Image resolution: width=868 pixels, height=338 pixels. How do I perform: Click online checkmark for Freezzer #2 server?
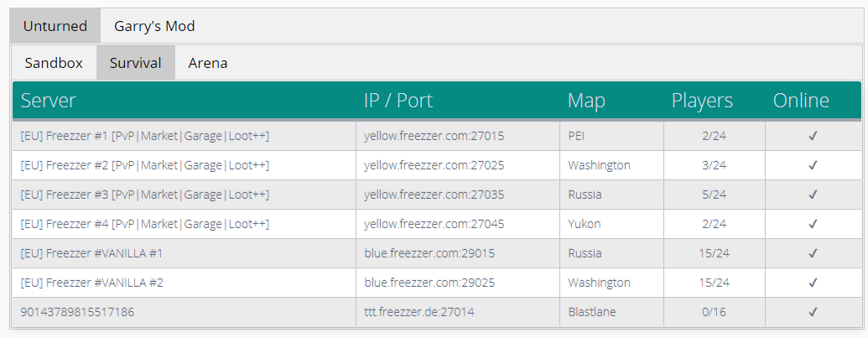point(813,165)
